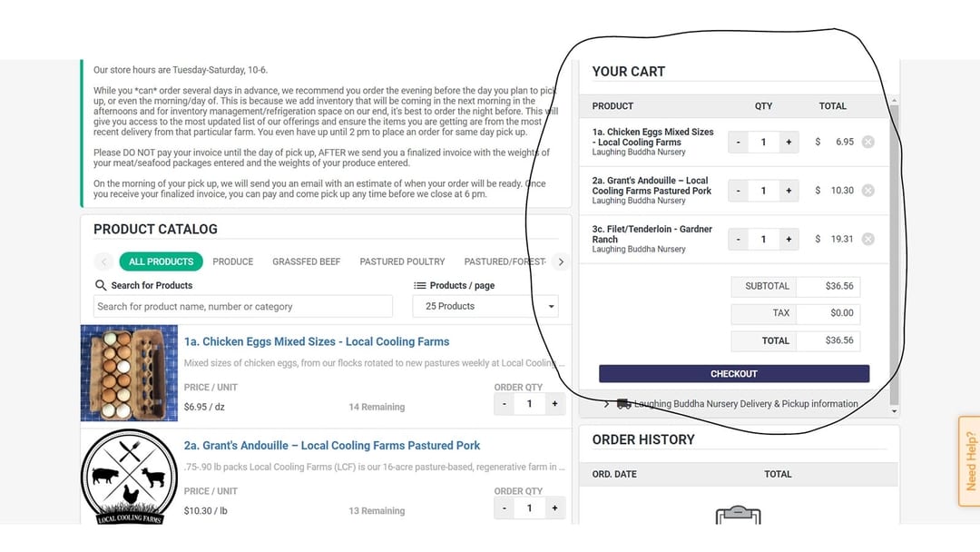Screen dimensions: 980x552
Task: Open the Products per page dropdown
Action: (485, 306)
